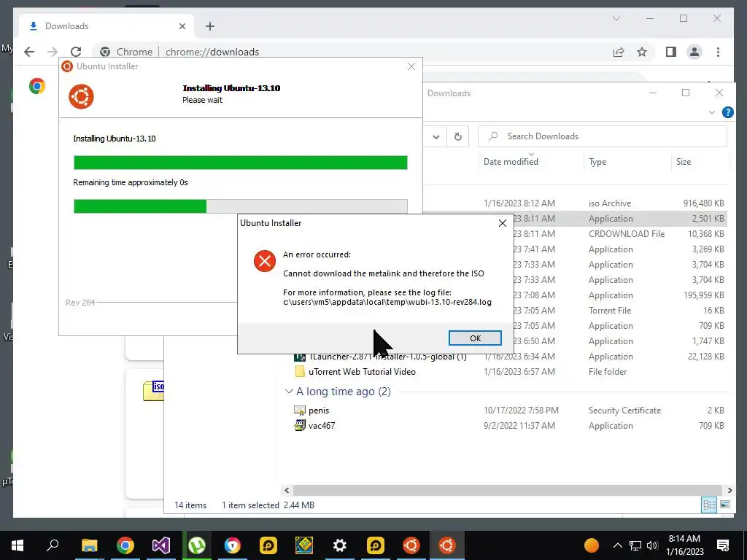This screenshot has width=747, height=560.
Task: Open the Chrome profile avatar menu
Action: (694, 52)
